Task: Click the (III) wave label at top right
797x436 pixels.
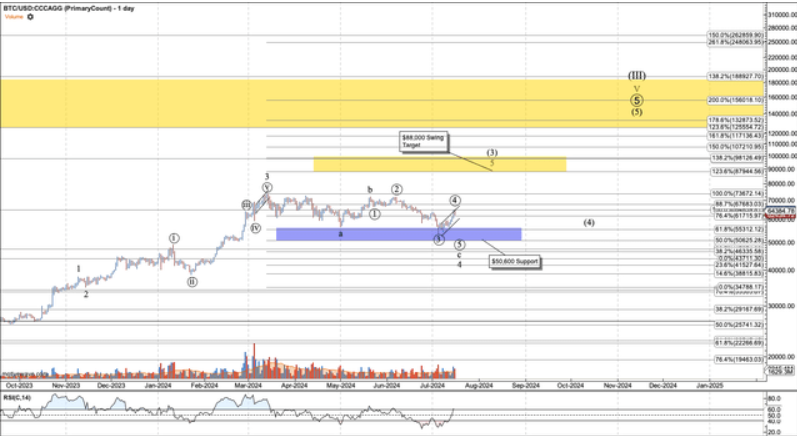Action: coord(636,75)
